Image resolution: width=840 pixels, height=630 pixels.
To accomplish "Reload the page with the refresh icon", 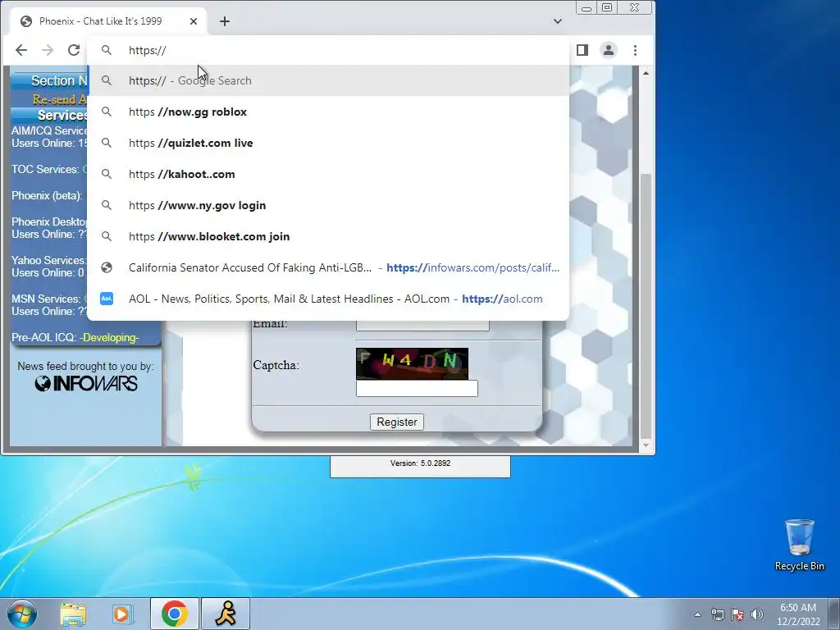I will point(73,50).
